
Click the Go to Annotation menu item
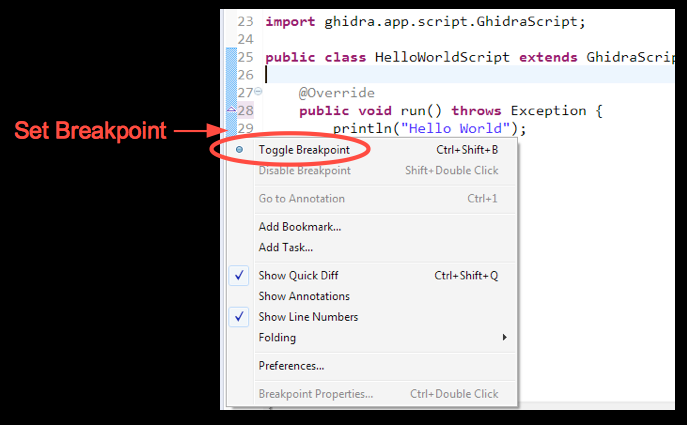click(302, 199)
